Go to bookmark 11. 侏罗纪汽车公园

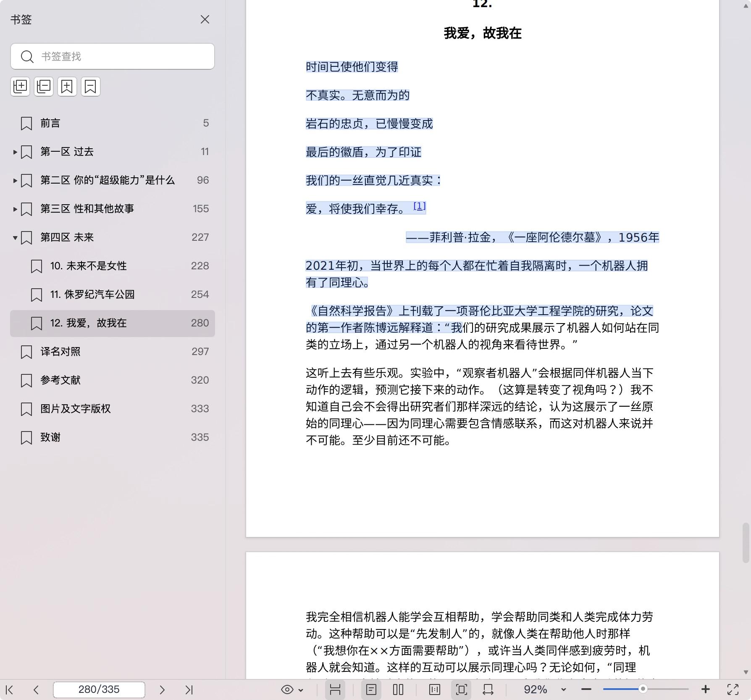coord(113,295)
